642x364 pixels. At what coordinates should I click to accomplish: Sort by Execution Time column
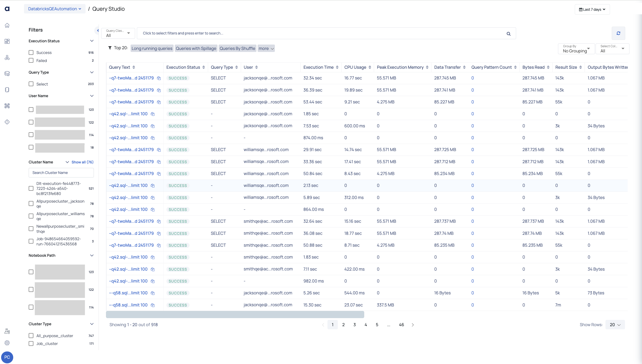(x=337, y=67)
